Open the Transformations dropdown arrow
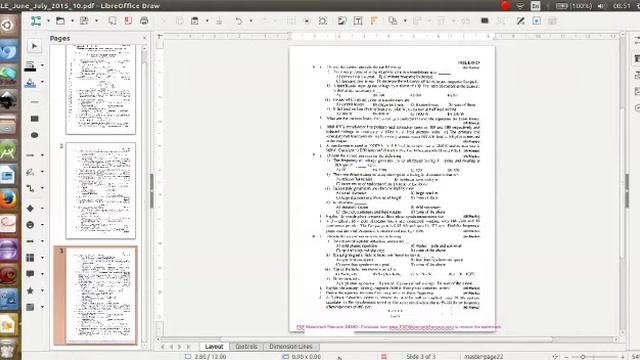The height and width of the screenshot is (360, 640). [405, 21]
